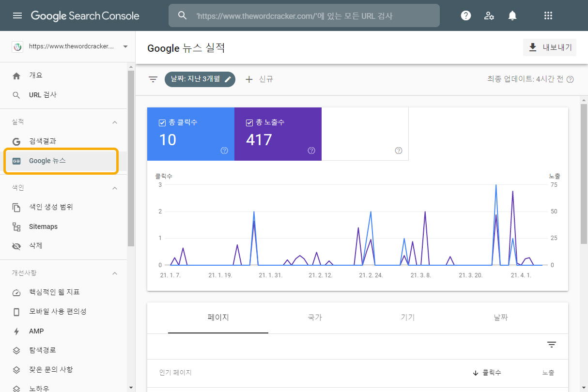This screenshot has height=392, width=588.
Task: Collapse the 색인 section
Action: click(x=115, y=188)
